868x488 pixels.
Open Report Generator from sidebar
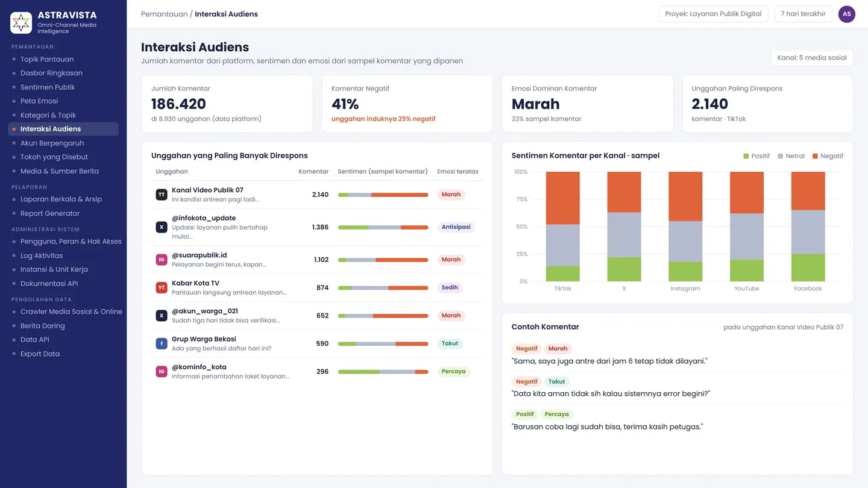pos(50,213)
